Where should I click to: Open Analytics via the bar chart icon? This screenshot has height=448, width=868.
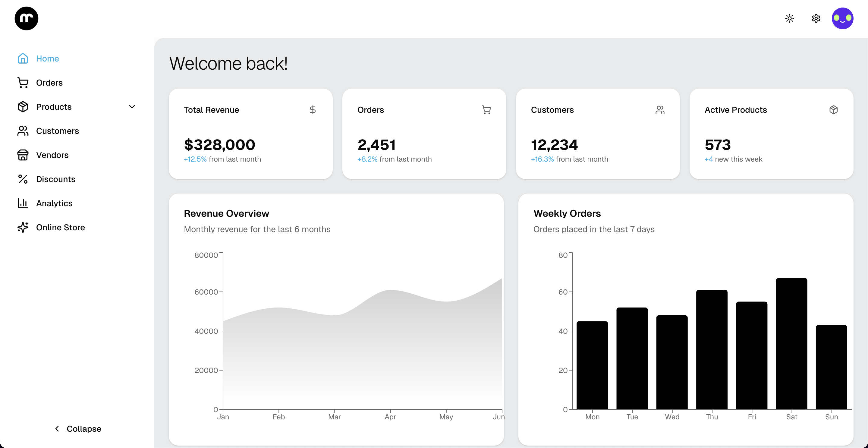[23, 203]
